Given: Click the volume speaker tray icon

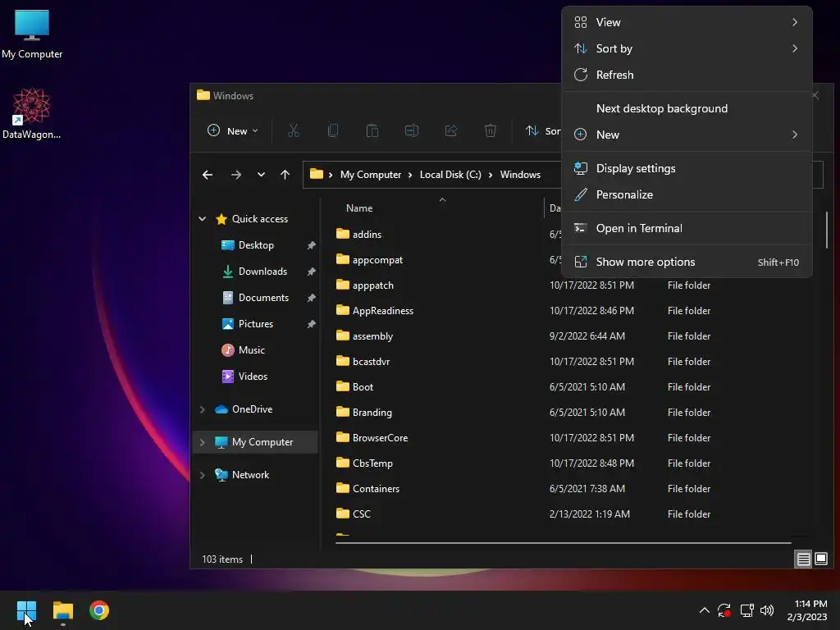Looking at the screenshot, I should click(767, 610).
